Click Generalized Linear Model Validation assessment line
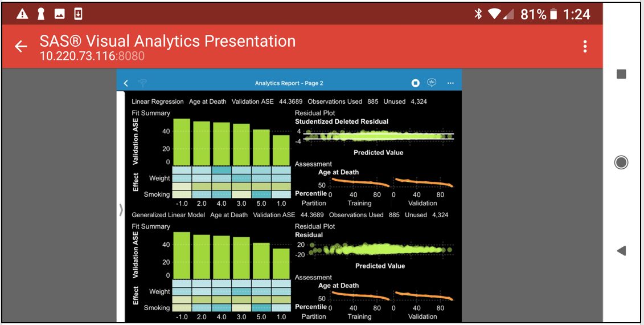Viewport: 644px width, 325px height. (x=424, y=295)
